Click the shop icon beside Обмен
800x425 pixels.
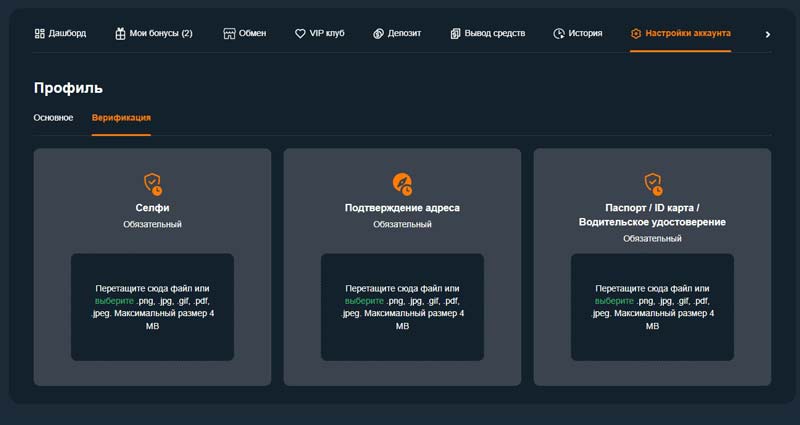229,33
